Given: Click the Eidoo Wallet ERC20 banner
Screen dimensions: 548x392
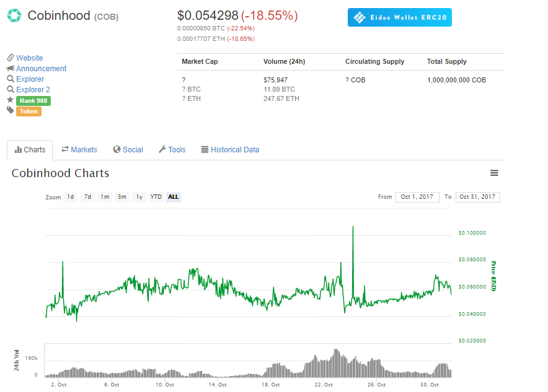Looking at the screenshot, I should [399, 17].
